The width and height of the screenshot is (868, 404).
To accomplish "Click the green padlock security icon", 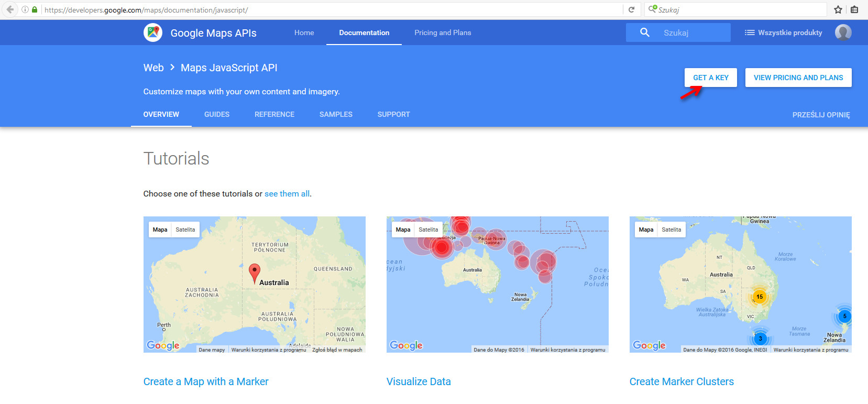I will (x=35, y=9).
